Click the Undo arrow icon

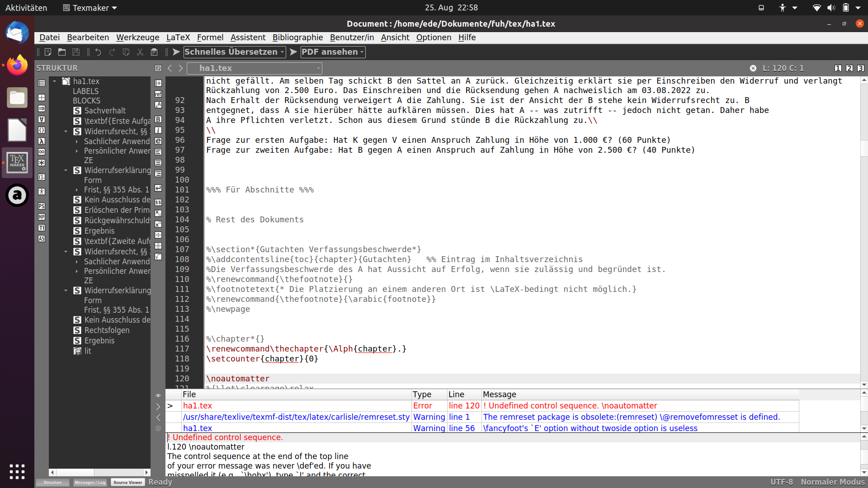pos(98,52)
